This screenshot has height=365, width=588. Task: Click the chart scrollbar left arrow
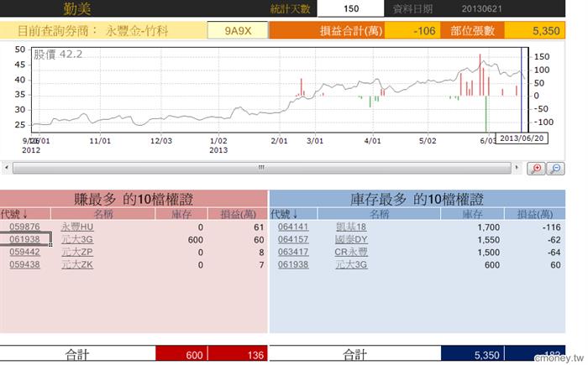click(7, 168)
